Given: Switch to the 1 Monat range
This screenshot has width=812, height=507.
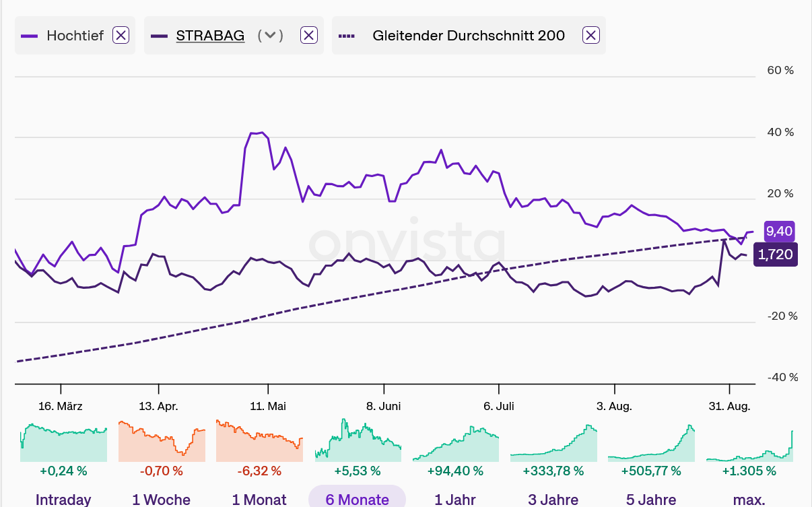Looking at the screenshot, I should coord(259,500).
